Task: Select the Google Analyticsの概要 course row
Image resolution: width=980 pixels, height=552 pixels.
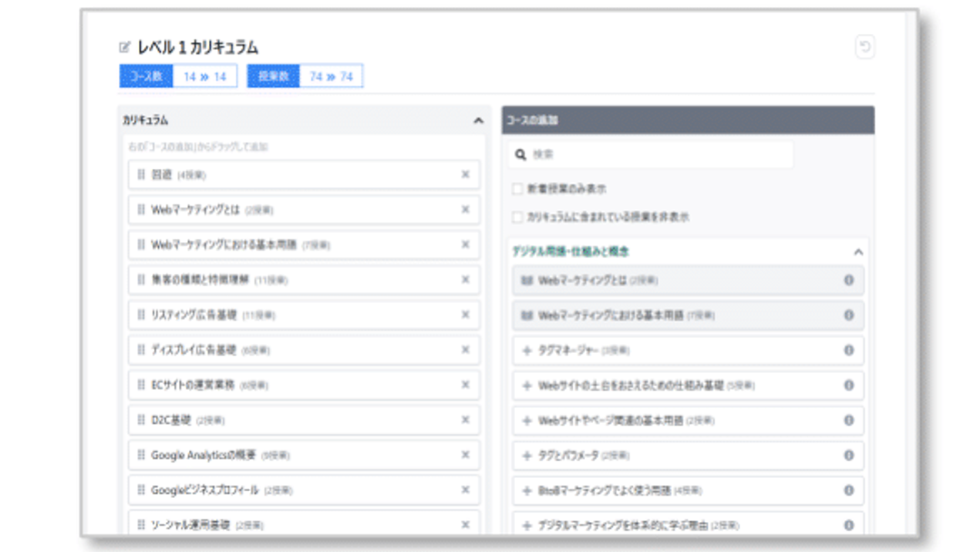Action: coord(293,456)
